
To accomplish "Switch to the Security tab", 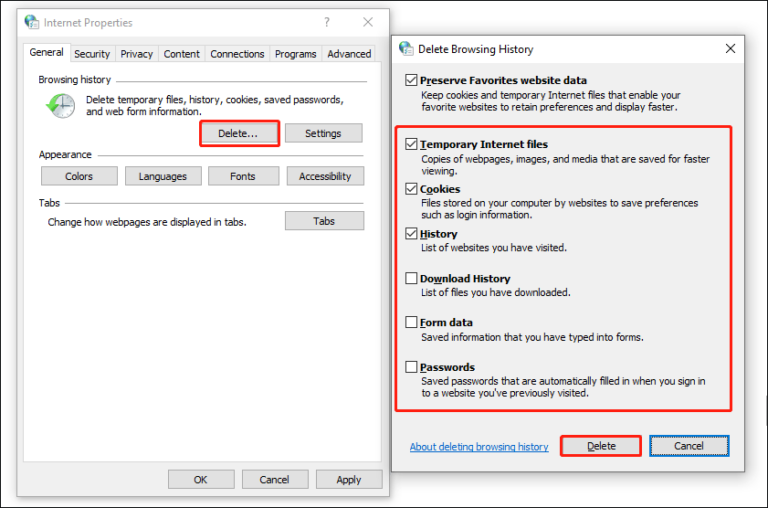I will (x=92, y=54).
